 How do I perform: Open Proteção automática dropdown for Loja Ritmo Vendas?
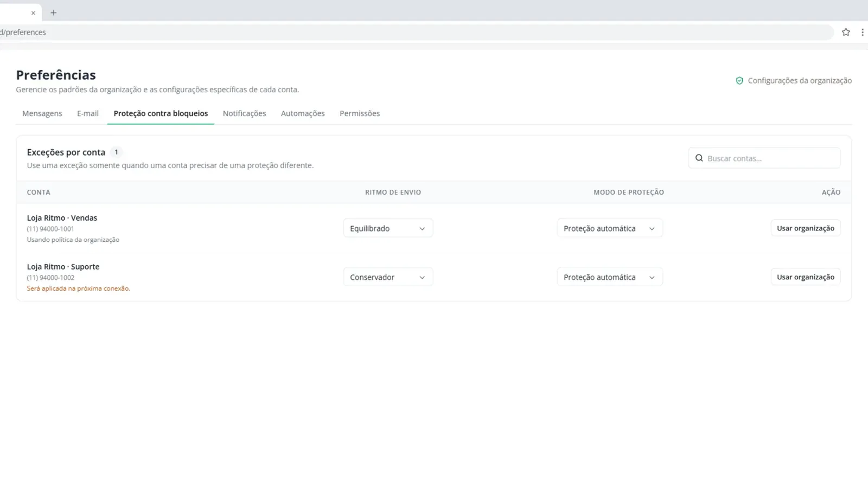click(610, 228)
